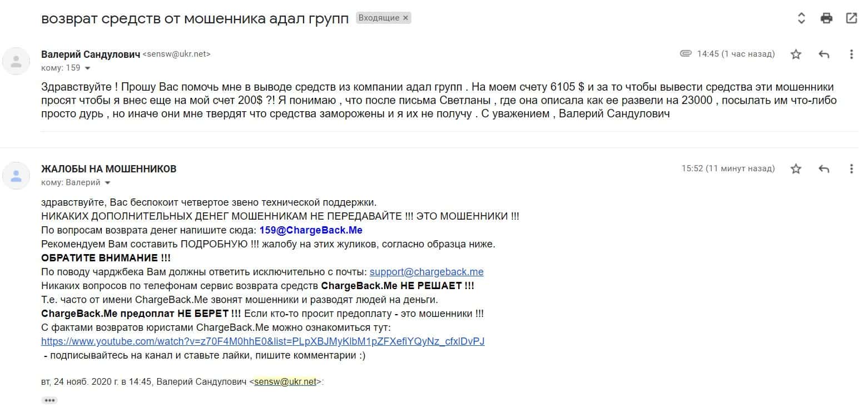868x417 pixels.
Task: Click the ЖАЛОБЫ НА МОШЕННИКОВ sender avatar
Action: point(17,175)
